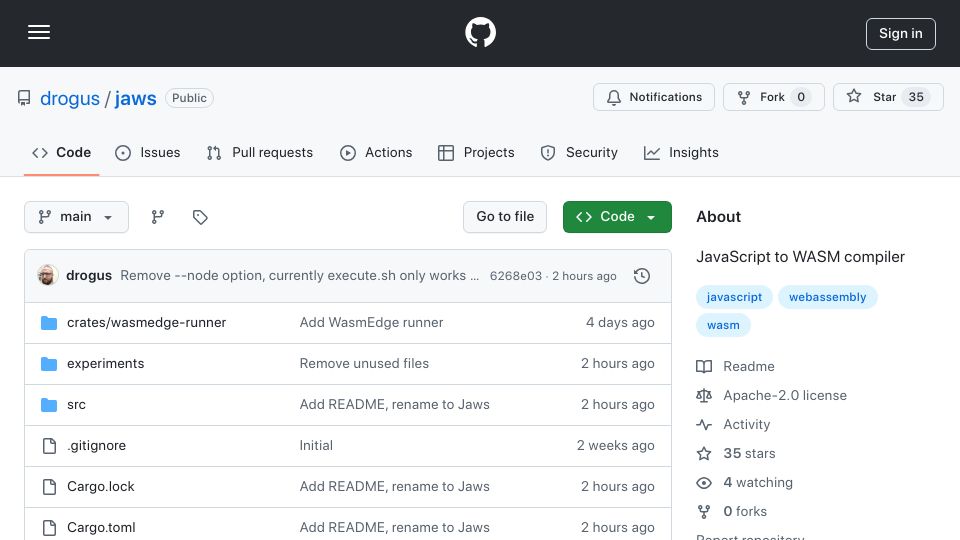Screen dimensions: 960x540
Task: Open the Cargo.lock file
Action: pos(100,487)
